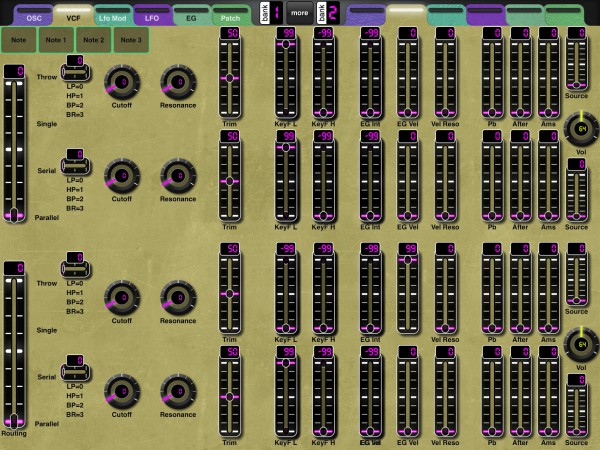Click the upper Vol knob showing 64
The image size is (600, 450).
[582, 129]
